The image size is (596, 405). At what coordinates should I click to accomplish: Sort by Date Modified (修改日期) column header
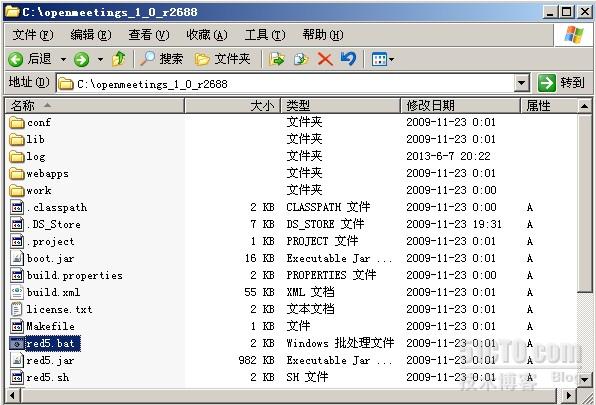tap(460, 106)
